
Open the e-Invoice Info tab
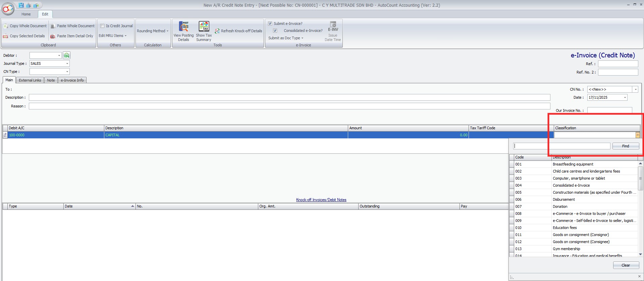[x=72, y=80]
